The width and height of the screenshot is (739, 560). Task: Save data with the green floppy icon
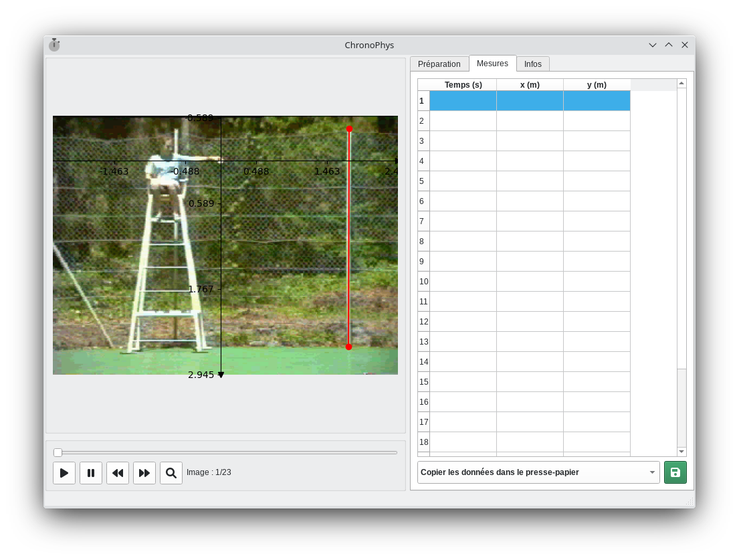click(675, 472)
